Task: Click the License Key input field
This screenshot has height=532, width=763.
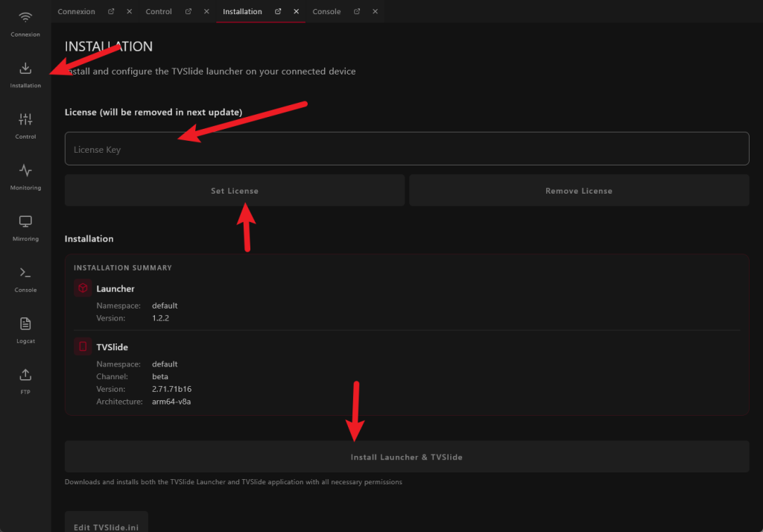Action: [x=406, y=149]
